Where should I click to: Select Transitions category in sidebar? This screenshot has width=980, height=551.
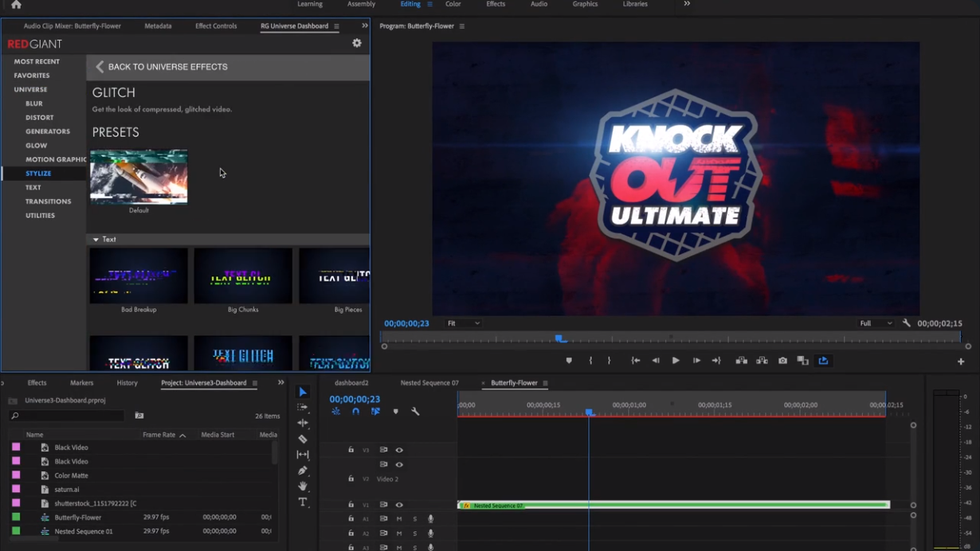(48, 201)
